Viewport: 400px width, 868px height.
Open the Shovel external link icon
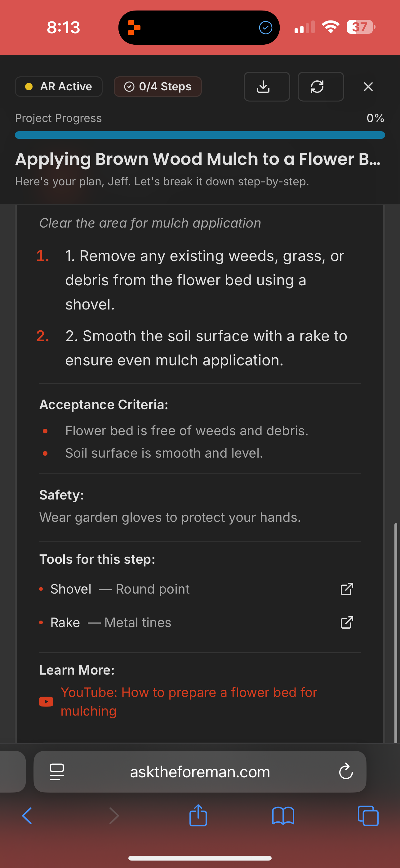pyautogui.click(x=347, y=589)
